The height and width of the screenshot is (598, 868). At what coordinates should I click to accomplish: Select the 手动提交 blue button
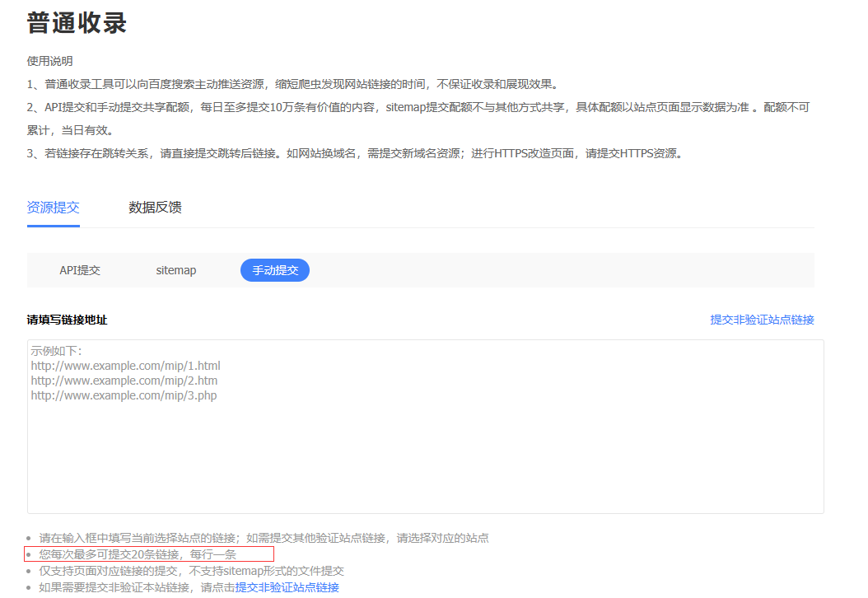(x=274, y=269)
